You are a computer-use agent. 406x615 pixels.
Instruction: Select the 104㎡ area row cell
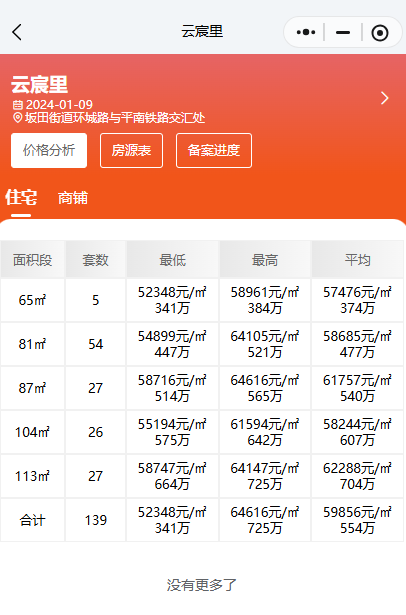[x=33, y=432]
